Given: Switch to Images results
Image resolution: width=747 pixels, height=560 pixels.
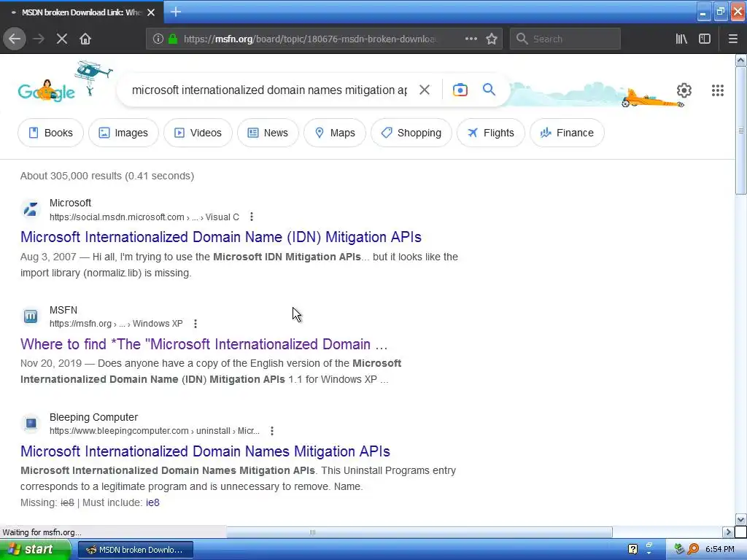Looking at the screenshot, I should click(x=123, y=133).
